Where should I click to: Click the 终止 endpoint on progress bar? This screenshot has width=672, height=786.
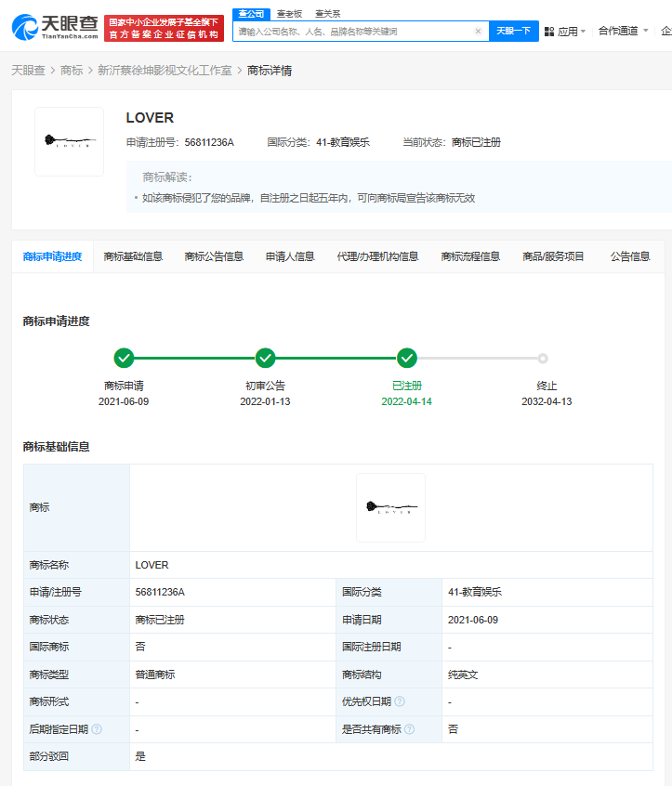[543, 358]
